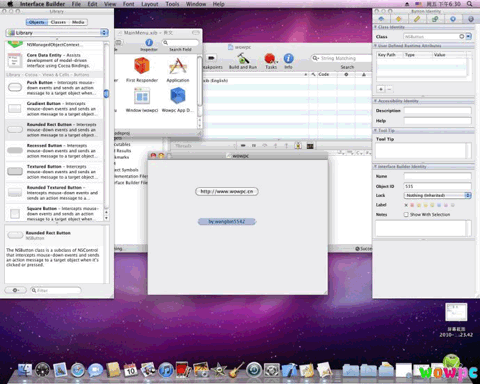Open Finder from the Dock
480x384 pixels.
[x=25, y=370]
